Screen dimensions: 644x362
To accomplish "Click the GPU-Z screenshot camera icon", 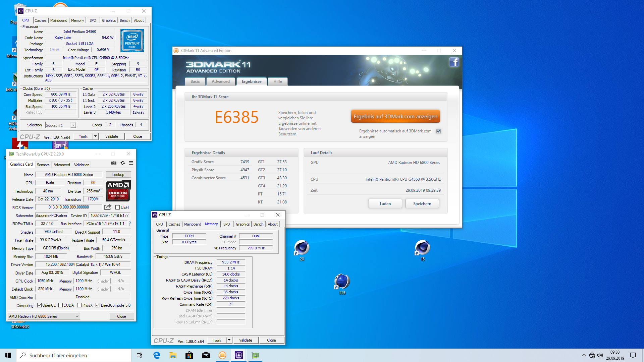I will (x=114, y=163).
